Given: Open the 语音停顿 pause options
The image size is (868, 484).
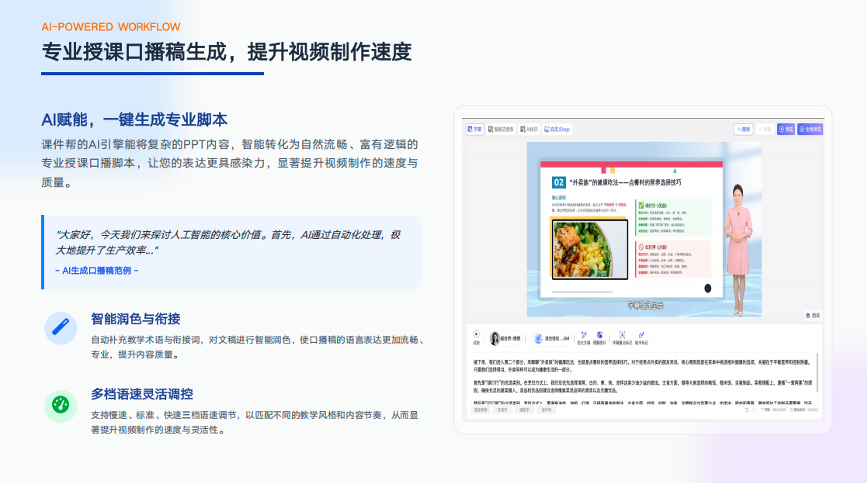Looking at the screenshot, I should 479,412.
